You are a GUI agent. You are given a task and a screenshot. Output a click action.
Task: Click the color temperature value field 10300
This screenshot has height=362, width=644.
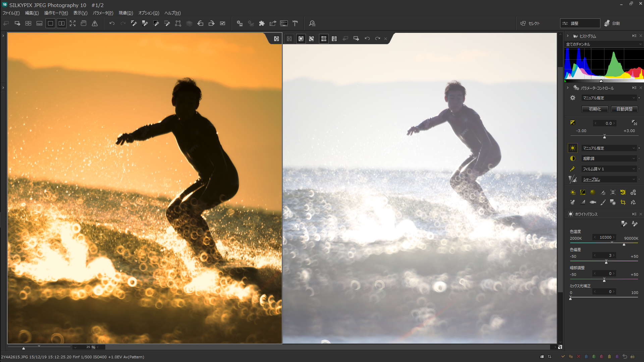click(x=605, y=237)
